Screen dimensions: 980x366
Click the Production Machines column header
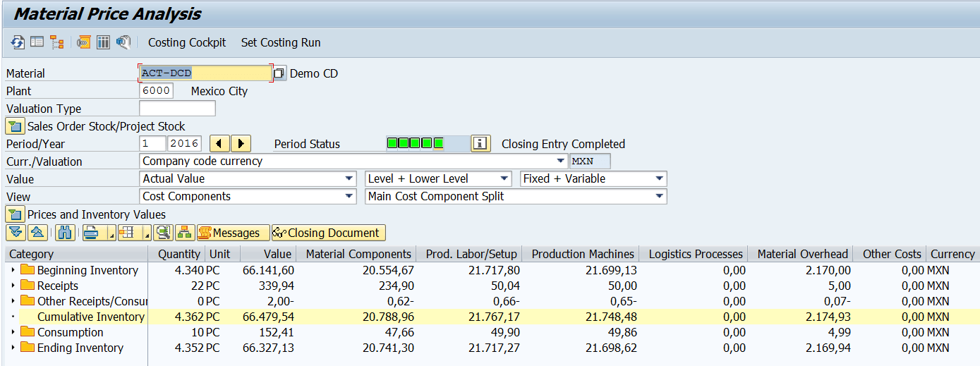tap(581, 254)
